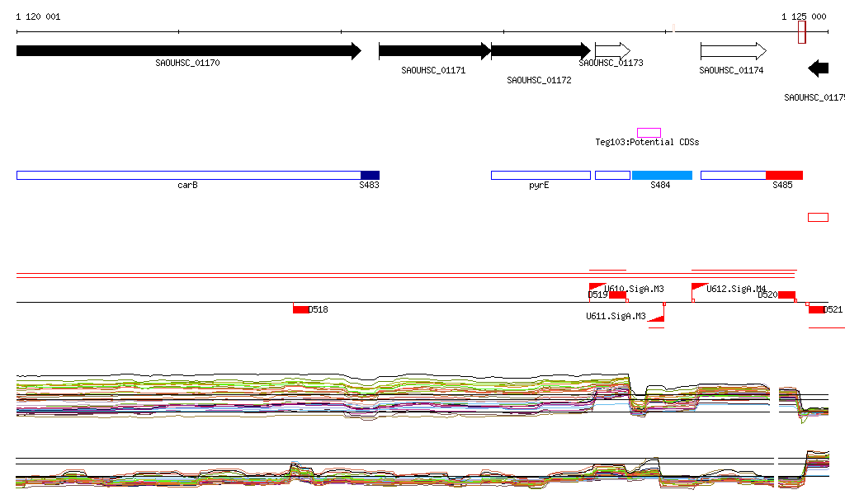
Task: Click the D521 red marker
Action: pos(816,309)
